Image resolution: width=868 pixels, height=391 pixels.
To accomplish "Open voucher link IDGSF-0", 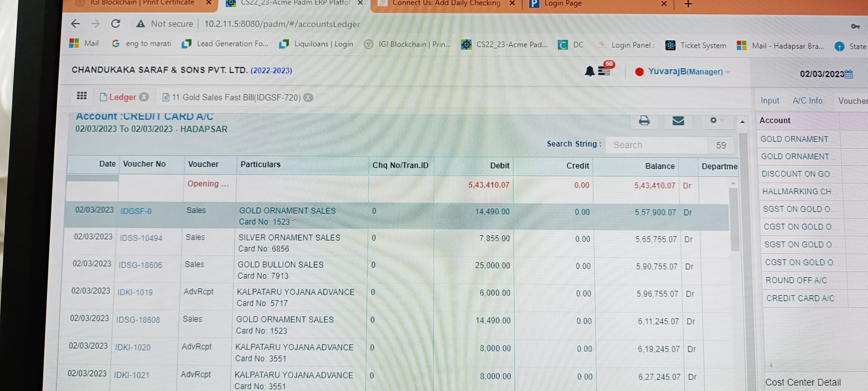I will tap(136, 211).
